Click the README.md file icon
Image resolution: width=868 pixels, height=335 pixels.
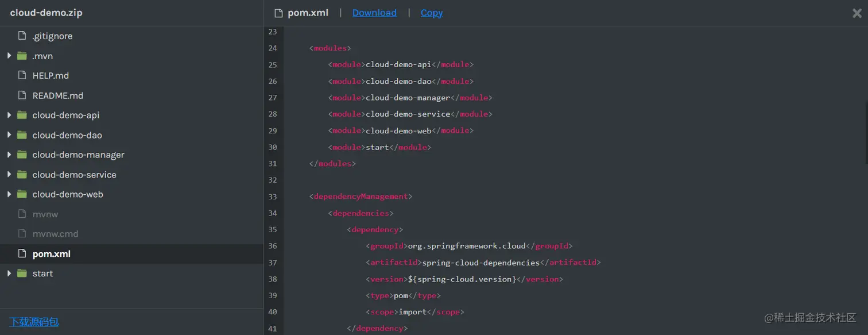click(x=22, y=95)
